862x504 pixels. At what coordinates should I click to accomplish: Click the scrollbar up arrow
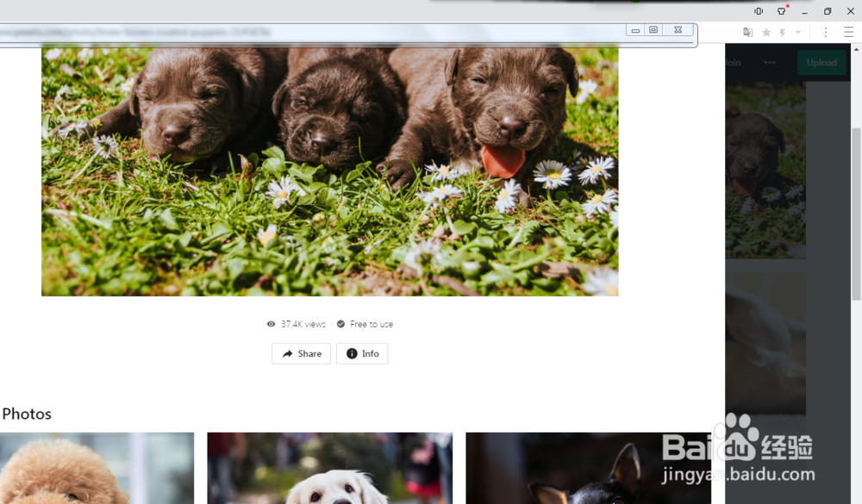pos(857,49)
